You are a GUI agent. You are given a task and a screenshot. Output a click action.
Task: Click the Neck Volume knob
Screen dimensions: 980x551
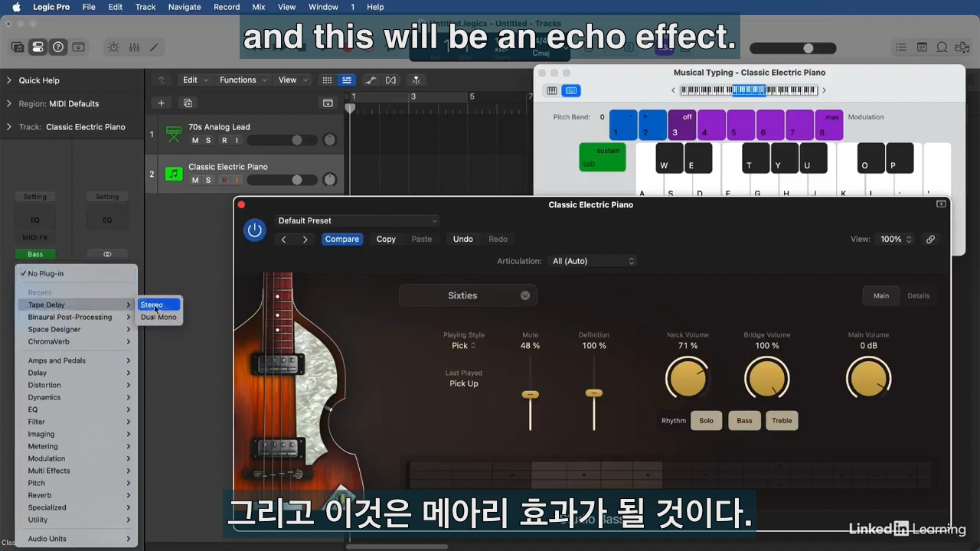pyautogui.click(x=688, y=379)
